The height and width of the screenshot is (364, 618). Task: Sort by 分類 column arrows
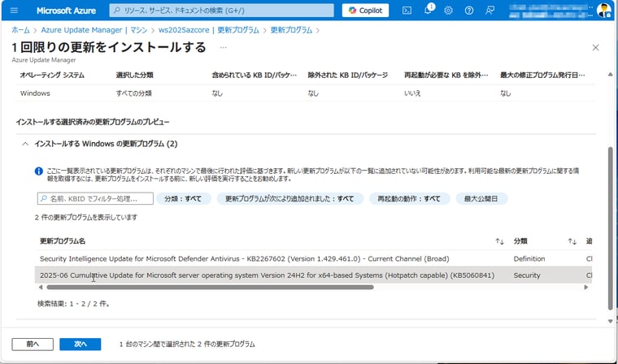click(572, 241)
